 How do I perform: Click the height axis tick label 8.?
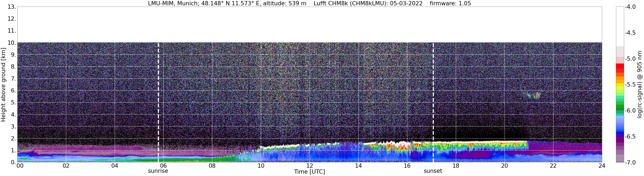13,66
